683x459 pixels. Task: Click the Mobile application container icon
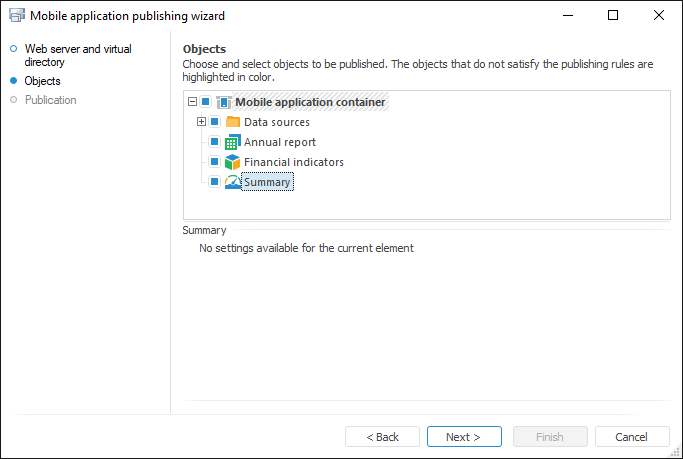(223, 102)
